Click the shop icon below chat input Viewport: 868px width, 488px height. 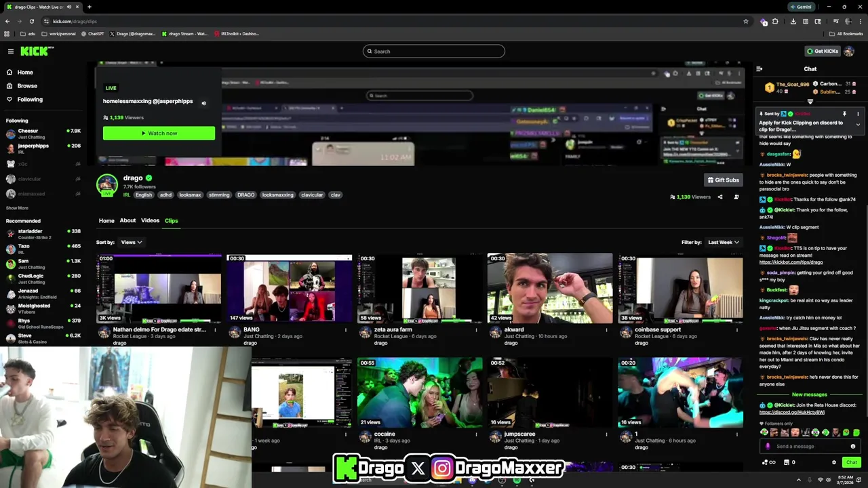coord(787,462)
